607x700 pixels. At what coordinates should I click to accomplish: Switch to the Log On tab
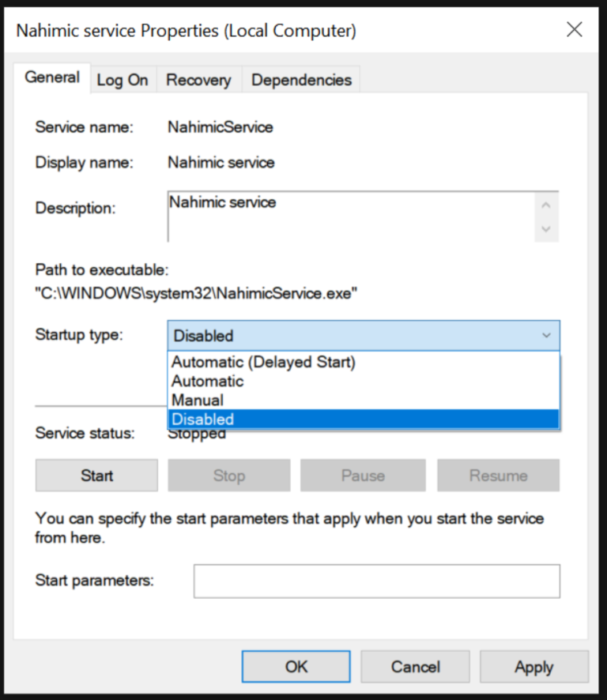[122, 80]
